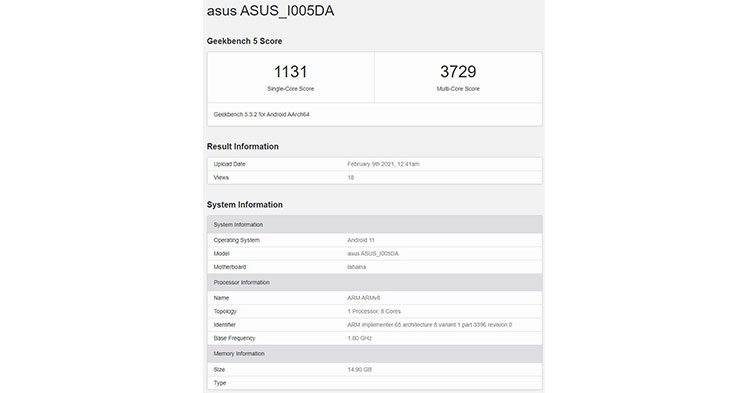Select the 'Geekbench 5 Score' heading

pyautogui.click(x=244, y=41)
